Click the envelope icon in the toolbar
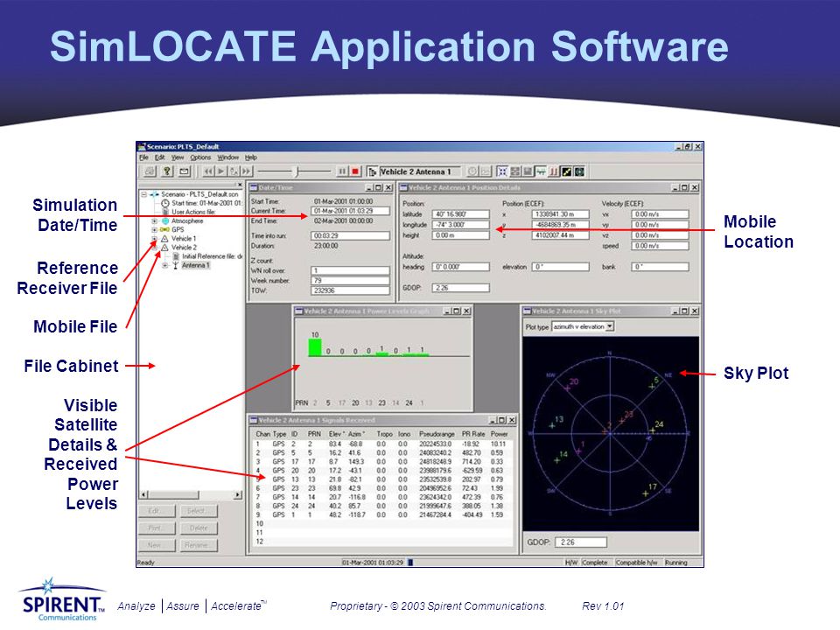Viewport: 840px width, 630px height. click(x=185, y=171)
